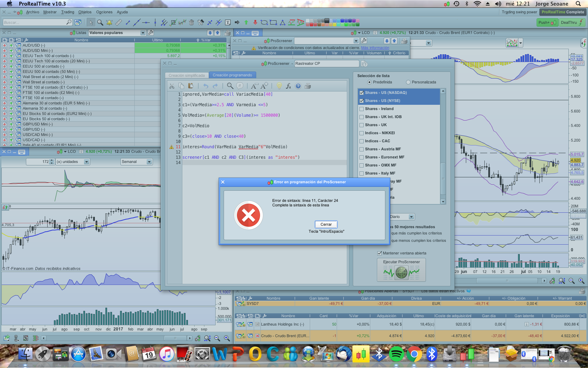Check Shares - Euronext MF
This screenshot has width=588, height=368.
click(362, 157)
